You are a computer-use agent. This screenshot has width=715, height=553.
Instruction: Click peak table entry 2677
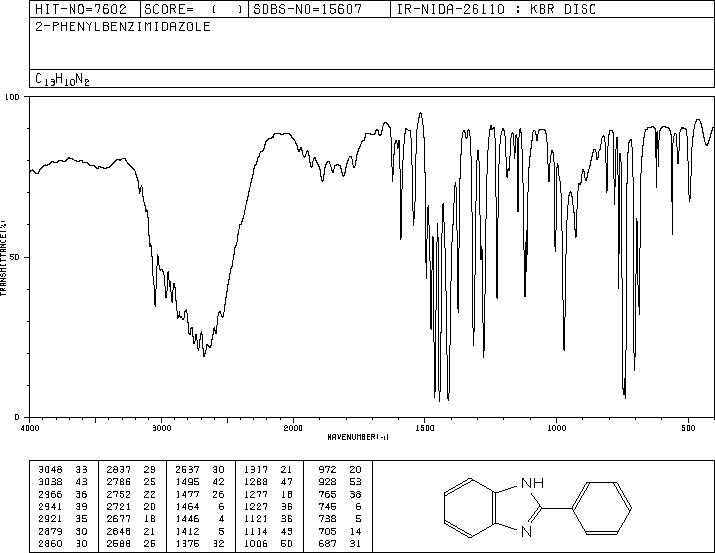[x=119, y=519]
